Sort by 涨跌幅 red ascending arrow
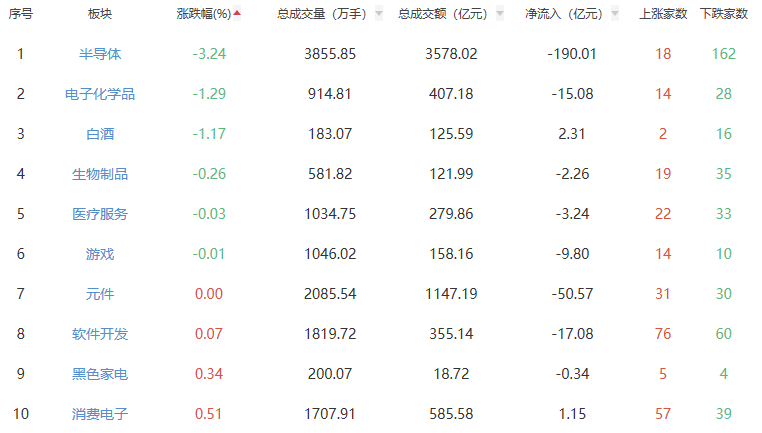Screen dimensions: 762x433 (237, 13)
